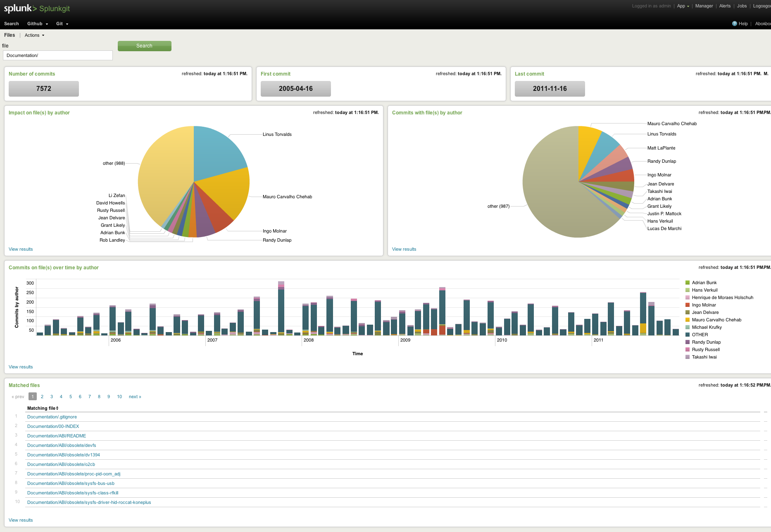
Task: Sort by Matching file column header
Action: (x=43, y=408)
